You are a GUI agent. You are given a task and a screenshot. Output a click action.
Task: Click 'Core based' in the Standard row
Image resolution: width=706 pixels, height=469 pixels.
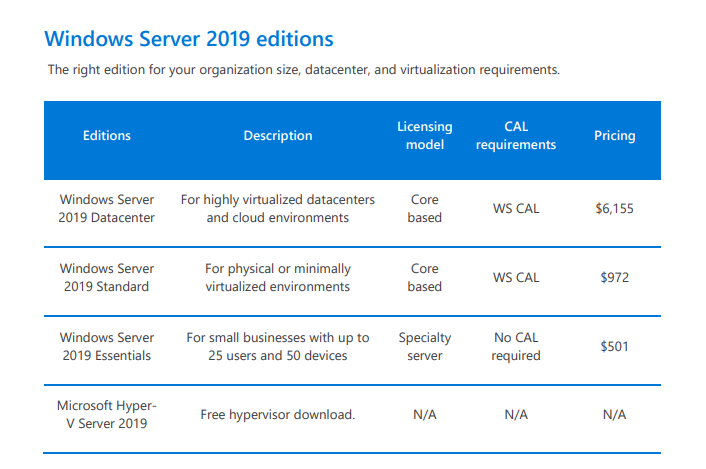tap(425, 277)
